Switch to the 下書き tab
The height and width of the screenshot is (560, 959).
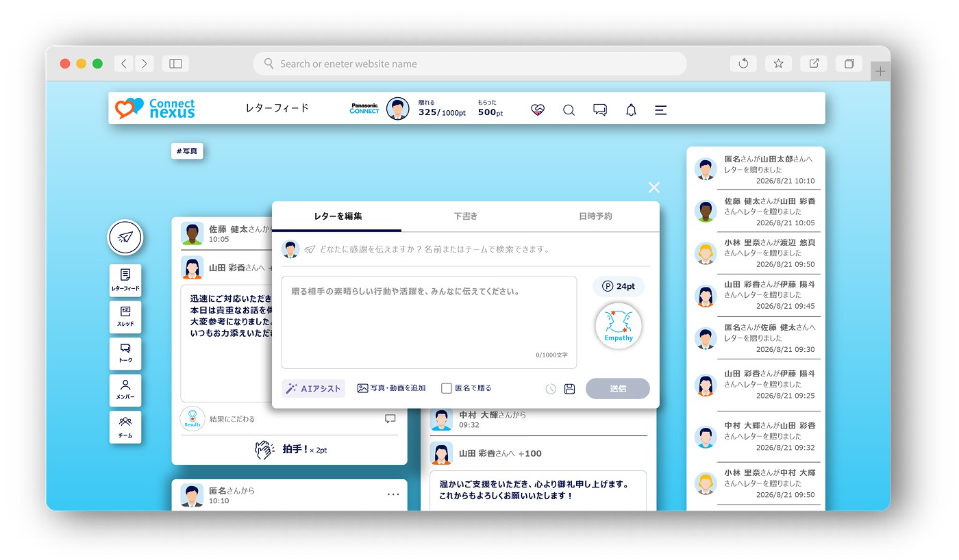pyautogui.click(x=466, y=216)
